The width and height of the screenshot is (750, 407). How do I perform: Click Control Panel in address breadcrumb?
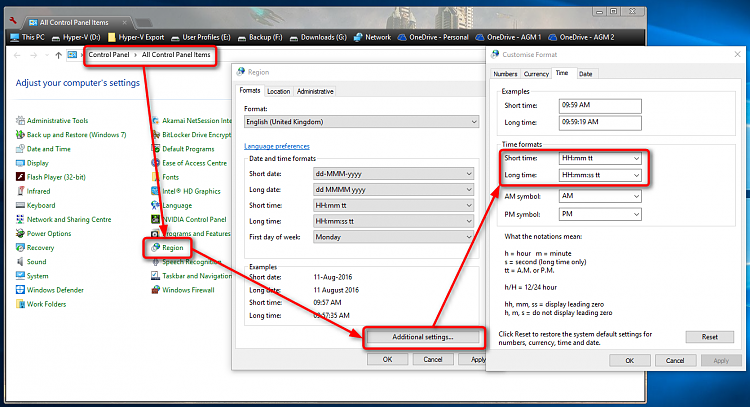pos(112,55)
